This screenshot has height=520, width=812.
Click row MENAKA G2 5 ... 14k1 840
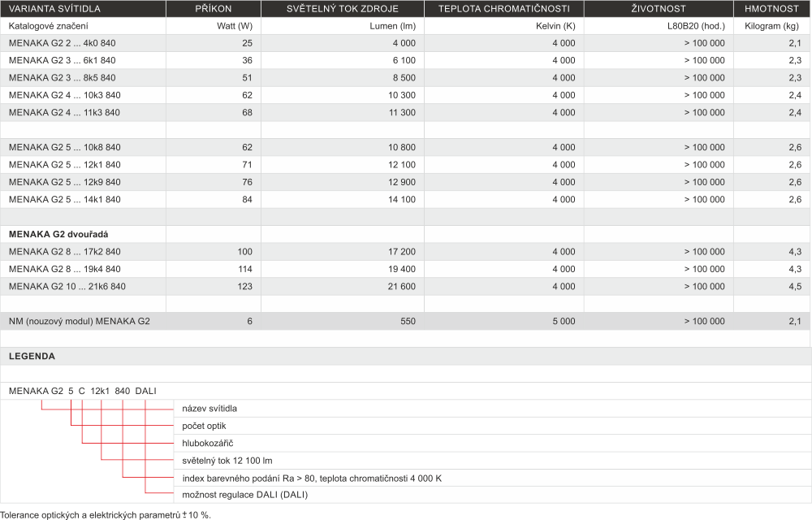coord(405,199)
